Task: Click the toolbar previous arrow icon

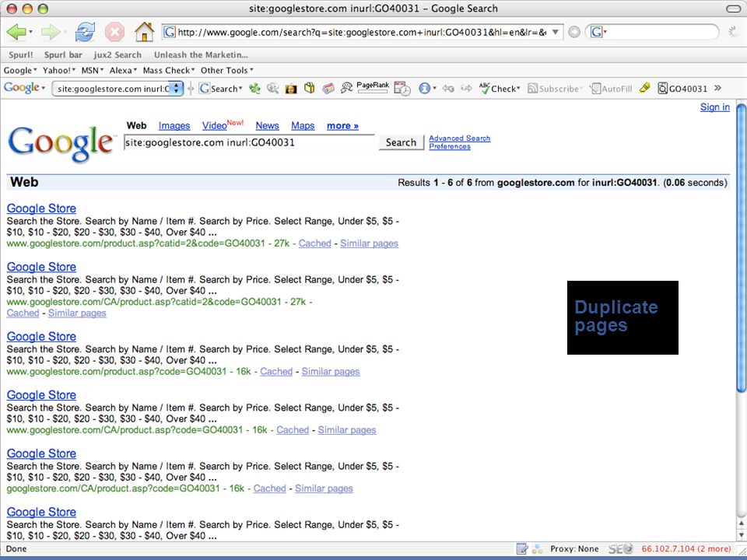Action: pos(448,88)
